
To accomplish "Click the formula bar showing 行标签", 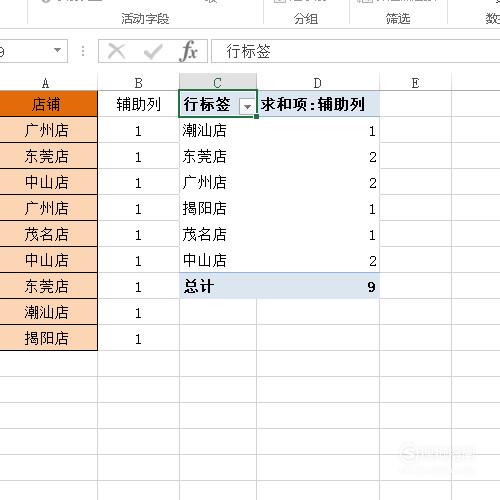I will (x=356, y=51).
